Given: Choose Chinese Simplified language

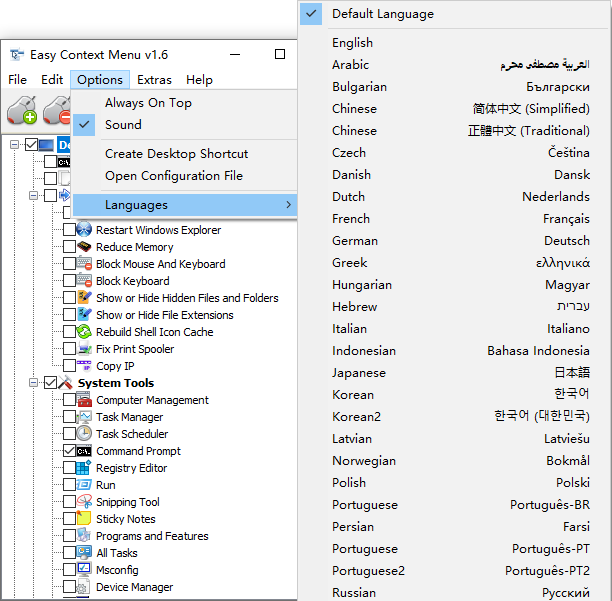Looking at the screenshot, I should coord(455,108).
